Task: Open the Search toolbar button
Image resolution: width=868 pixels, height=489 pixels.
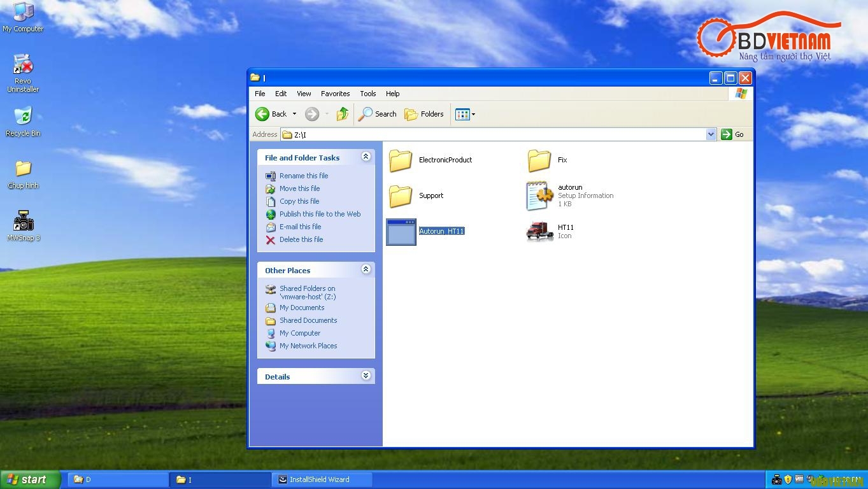Action: click(378, 114)
